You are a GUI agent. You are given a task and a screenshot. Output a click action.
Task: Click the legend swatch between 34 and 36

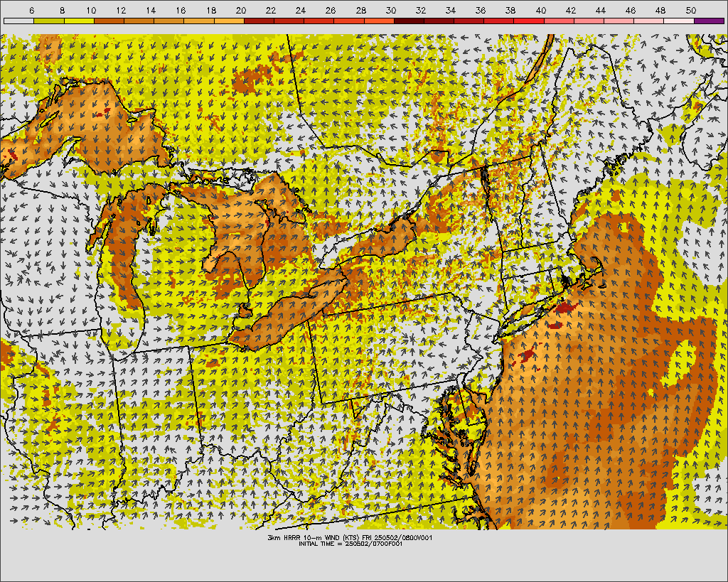point(469,21)
